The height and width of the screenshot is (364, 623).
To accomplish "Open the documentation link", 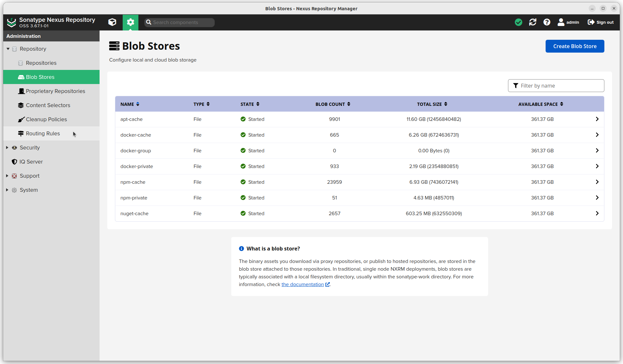I will coord(303,284).
